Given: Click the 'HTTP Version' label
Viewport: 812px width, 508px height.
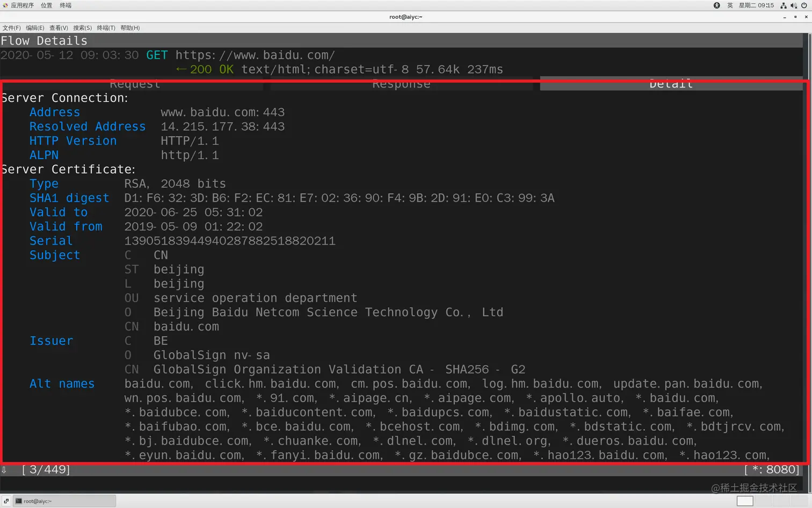Looking at the screenshot, I should pyautogui.click(x=73, y=141).
